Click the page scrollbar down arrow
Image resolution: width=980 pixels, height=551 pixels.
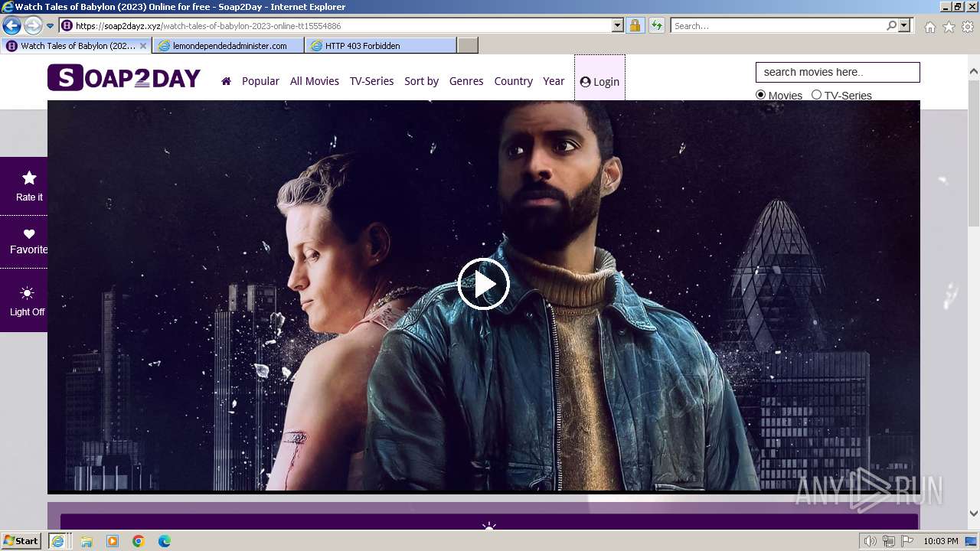974,514
